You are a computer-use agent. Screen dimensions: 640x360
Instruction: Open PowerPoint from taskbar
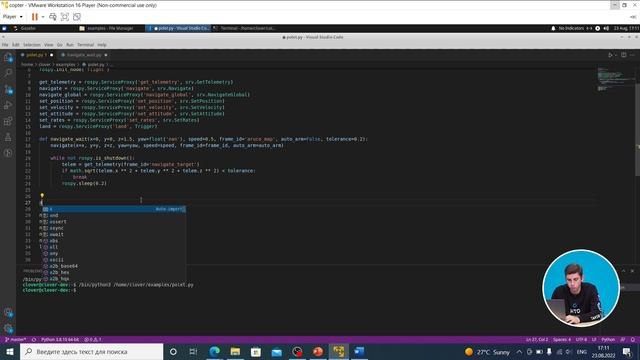pos(318,351)
